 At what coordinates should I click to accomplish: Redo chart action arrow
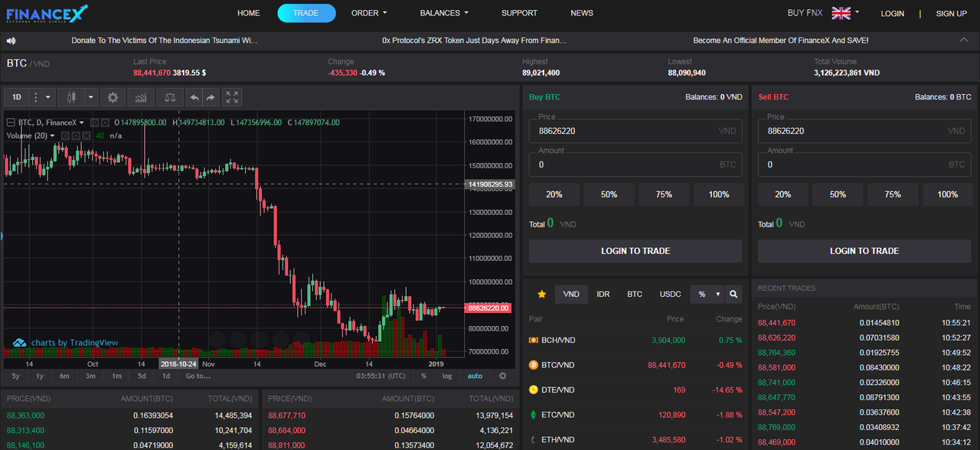[211, 97]
